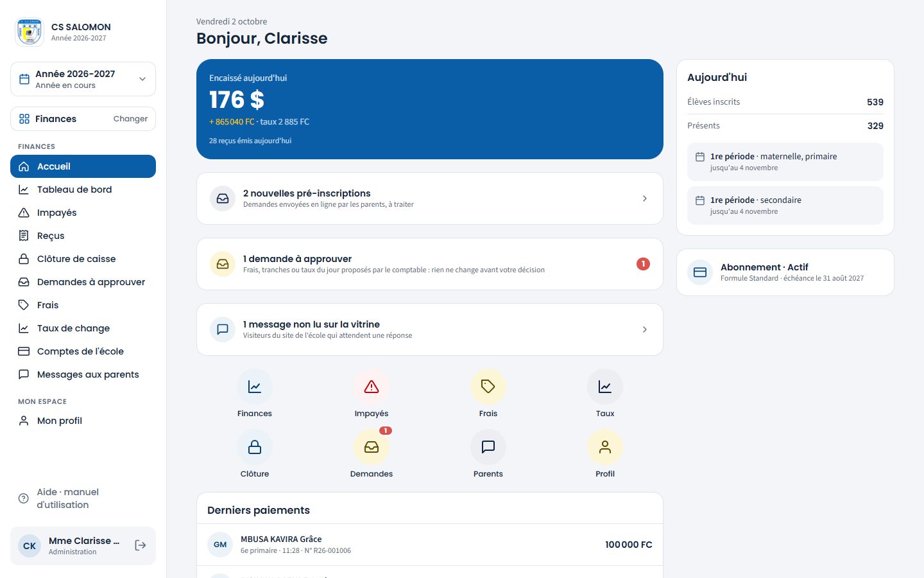Open the Abonnement Actif subscription card
The image size is (924, 578).
[x=785, y=272]
